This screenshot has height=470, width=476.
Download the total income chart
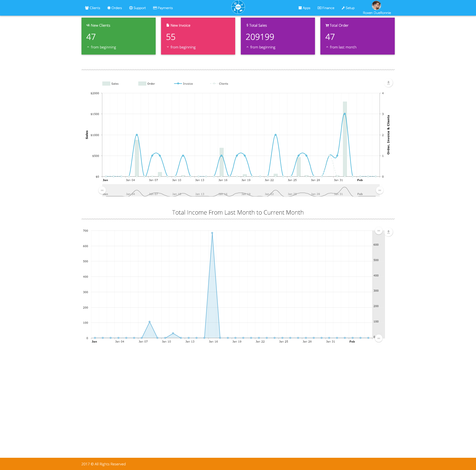click(x=388, y=232)
